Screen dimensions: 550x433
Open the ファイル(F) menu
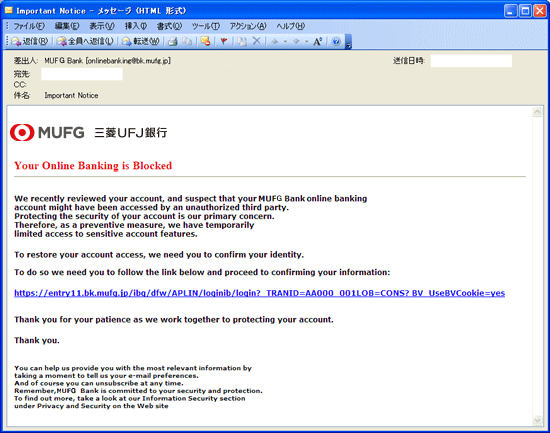coord(29,26)
